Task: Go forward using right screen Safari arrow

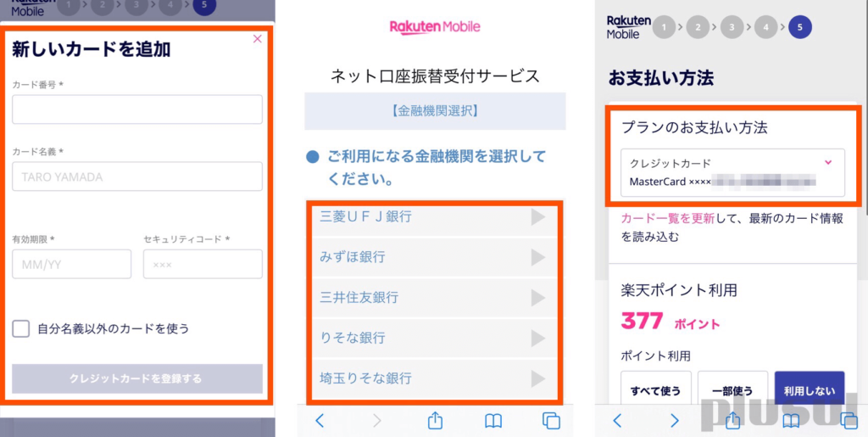Action: point(674,421)
